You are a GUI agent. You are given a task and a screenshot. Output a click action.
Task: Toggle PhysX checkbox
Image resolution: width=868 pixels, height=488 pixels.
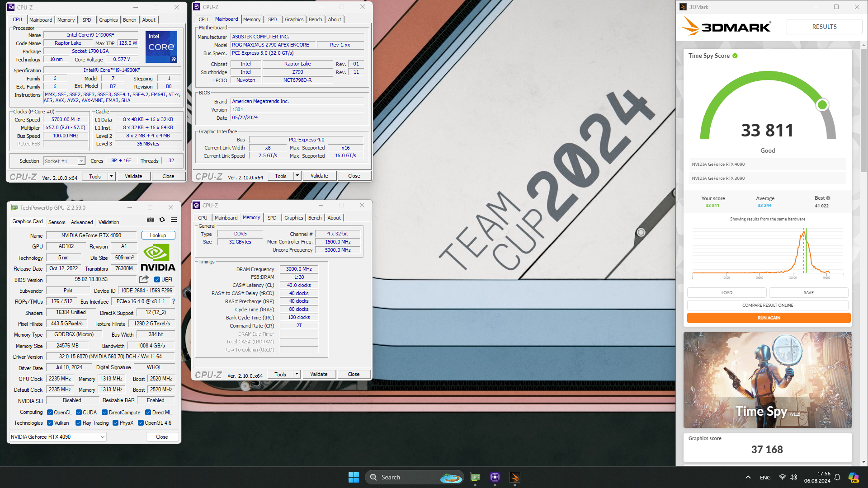(116, 423)
